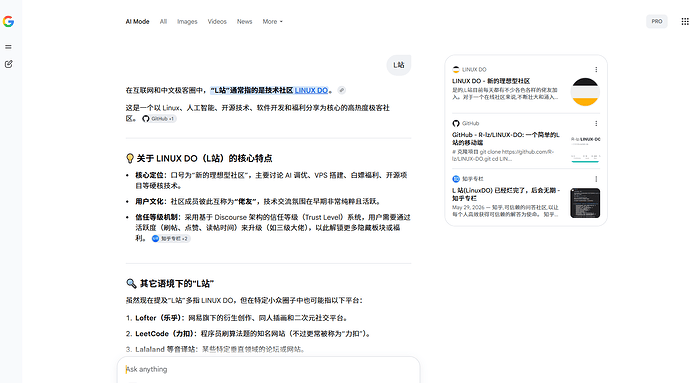
Task: Open the Google apps grid
Action: (x=685, y=22)
